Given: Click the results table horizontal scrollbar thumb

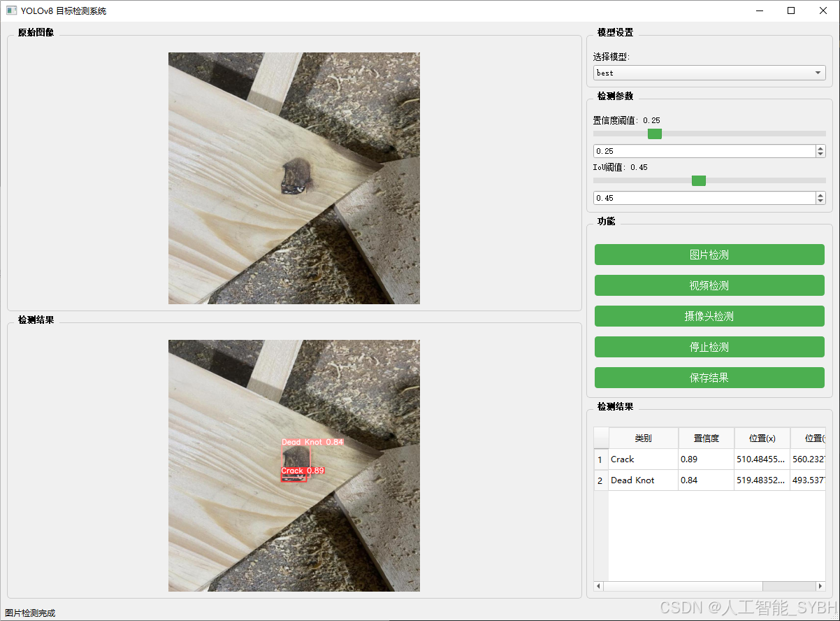Looking at the screenshot, I should click(x=683, y=586).
